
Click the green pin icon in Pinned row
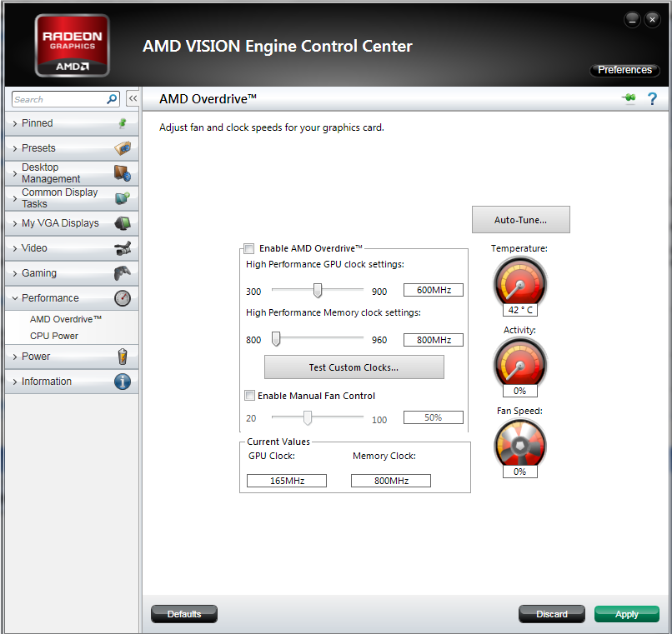123,123
